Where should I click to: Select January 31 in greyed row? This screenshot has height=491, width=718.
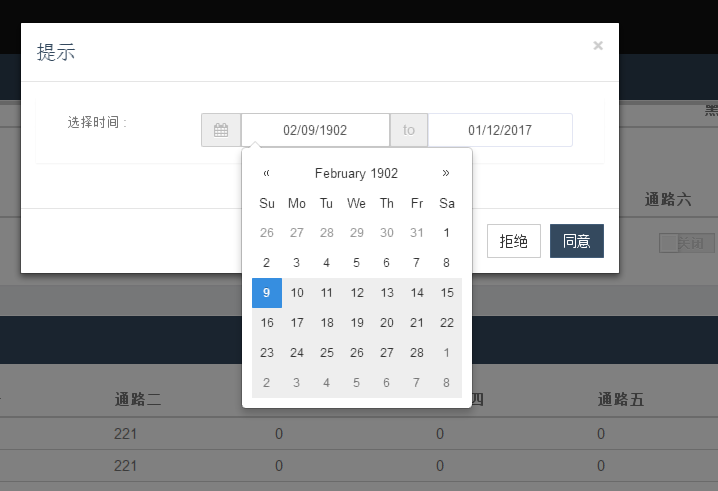click(417, 233)
